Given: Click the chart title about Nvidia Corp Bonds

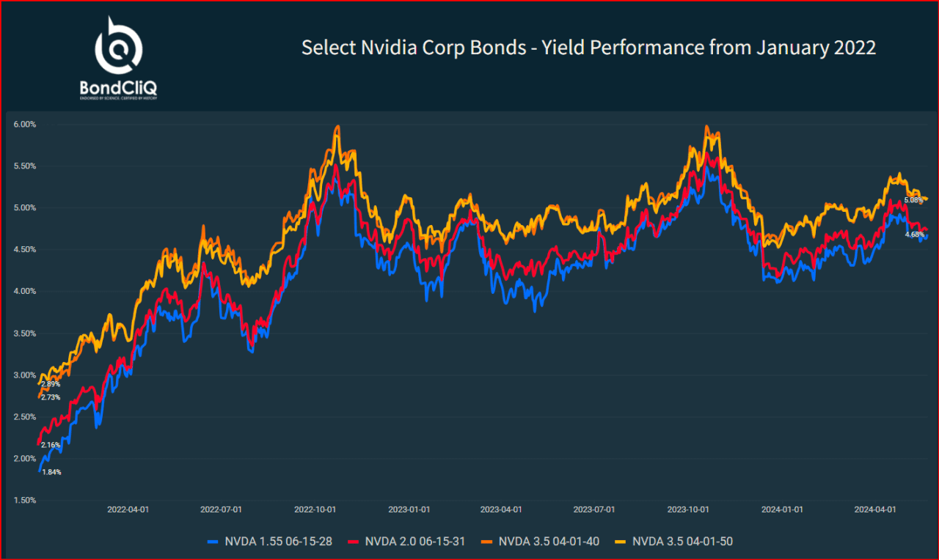Looking at the screenshot, I should (x=588, y=48).
